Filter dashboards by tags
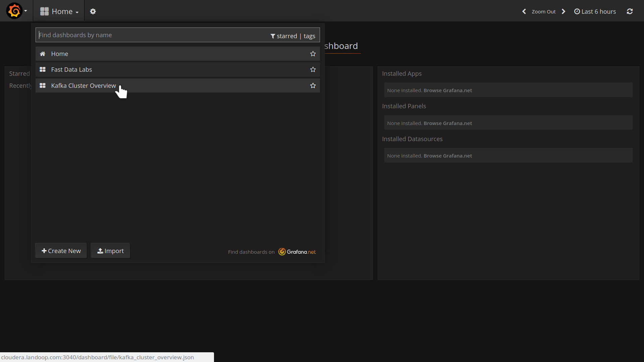The width and height of the screenshot is (644, 362). 309,36
